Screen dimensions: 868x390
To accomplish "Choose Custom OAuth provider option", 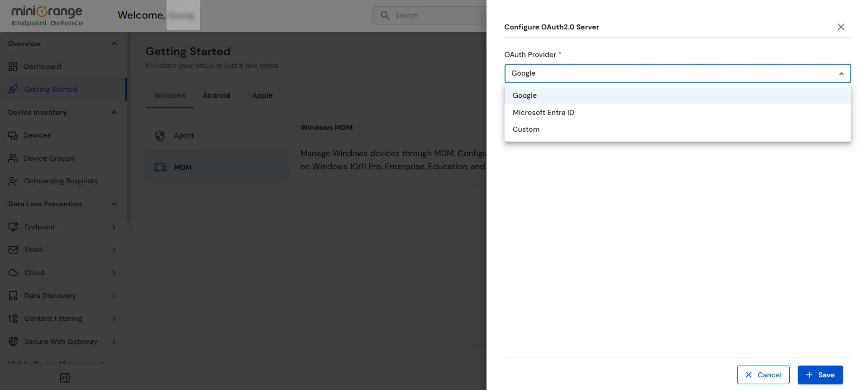I will pyautogui.click(x=677, y=129).
